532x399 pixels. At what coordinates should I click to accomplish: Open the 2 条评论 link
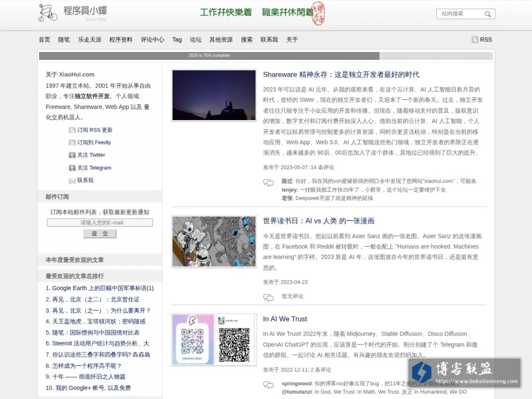point(321,370)
